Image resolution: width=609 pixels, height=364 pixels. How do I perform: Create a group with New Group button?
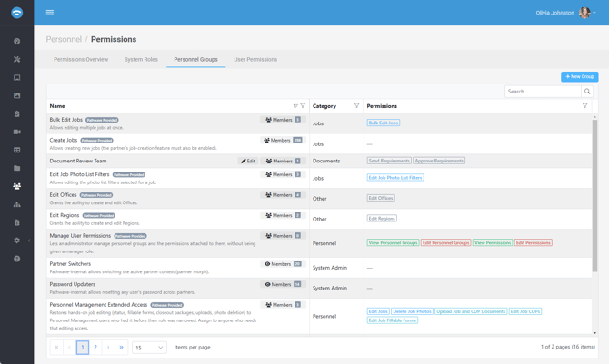[580, 77]
